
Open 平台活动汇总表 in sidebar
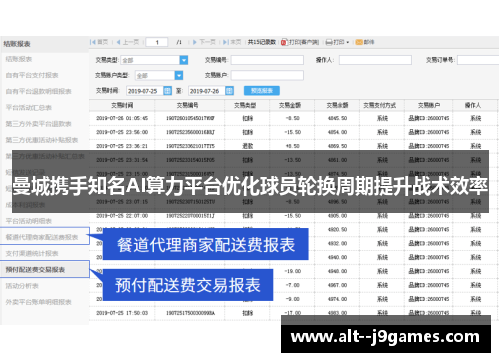(x=29, y=108)
